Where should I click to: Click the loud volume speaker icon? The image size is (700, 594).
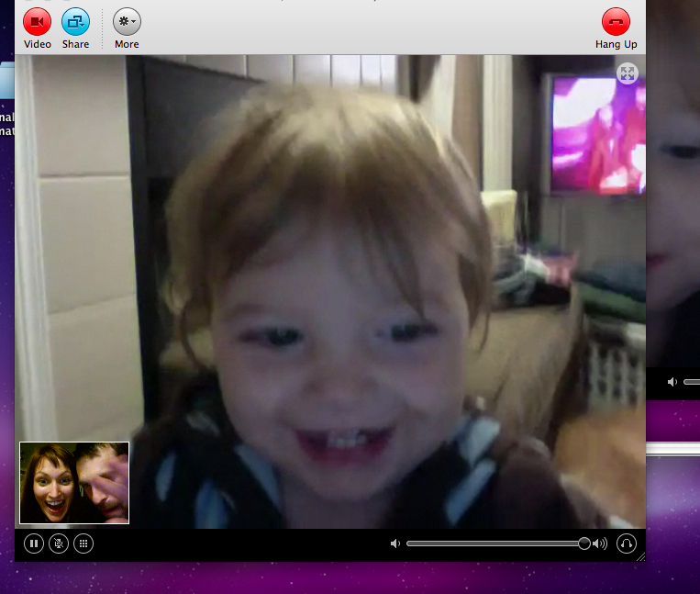[600, 544]
